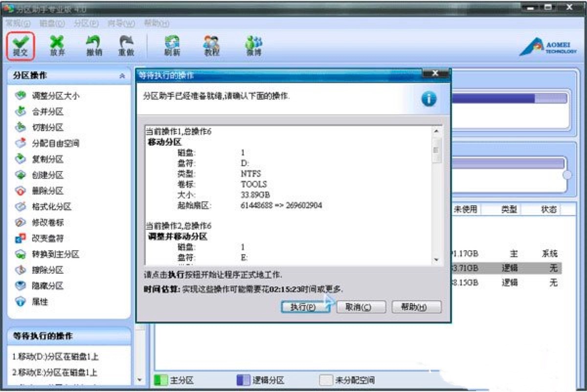The width and height of the screenshot is (587, 392).
Task: Click the upper disk usage bar
Action: (509, 98)
